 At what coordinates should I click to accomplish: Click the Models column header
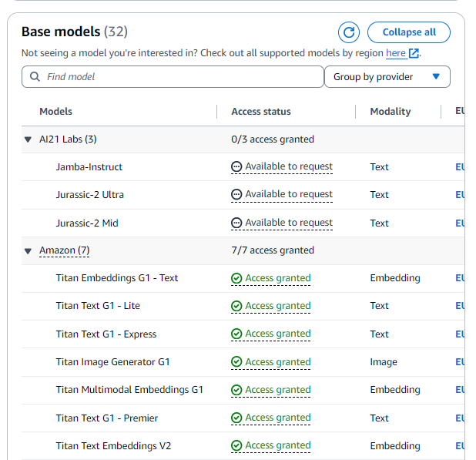click(56, 112)
